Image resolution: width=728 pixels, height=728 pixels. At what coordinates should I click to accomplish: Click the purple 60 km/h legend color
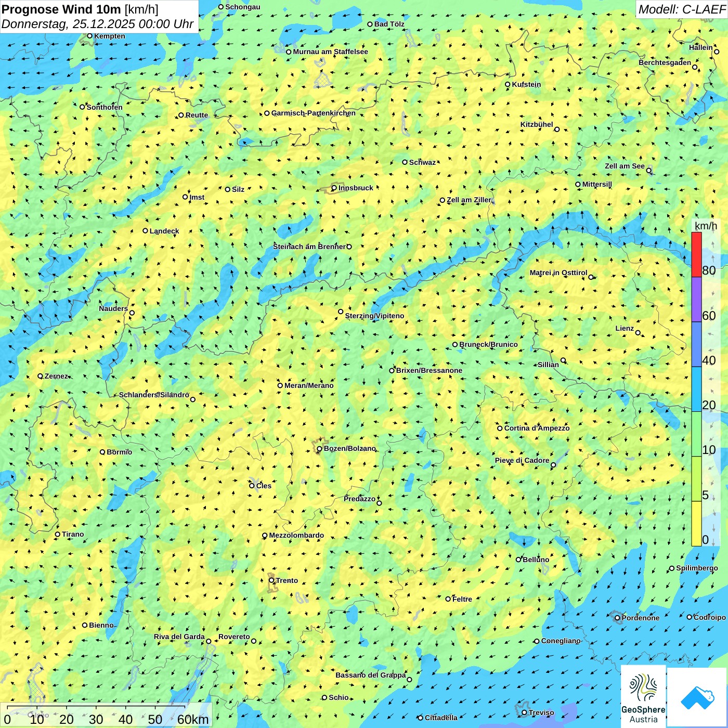click(696, 300)
